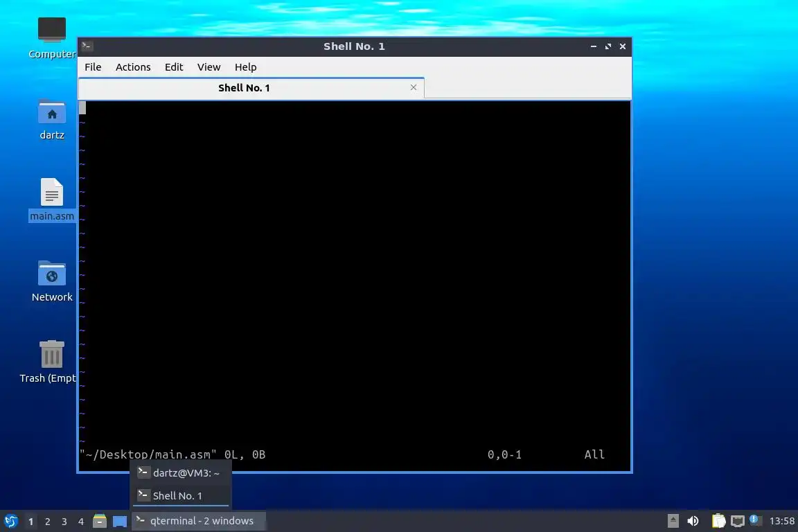The width and height of the screenshot is (798, 532).
Task: Open the removable media eject tray icon
Action: point(673,521)
